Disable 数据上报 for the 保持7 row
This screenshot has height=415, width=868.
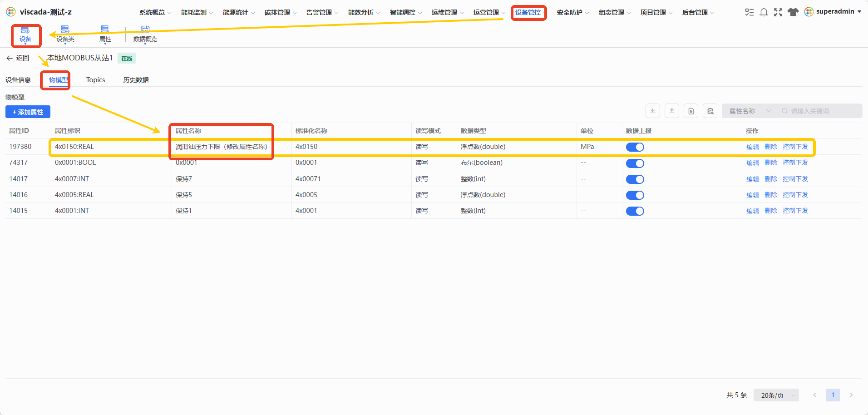click(635, 179)
